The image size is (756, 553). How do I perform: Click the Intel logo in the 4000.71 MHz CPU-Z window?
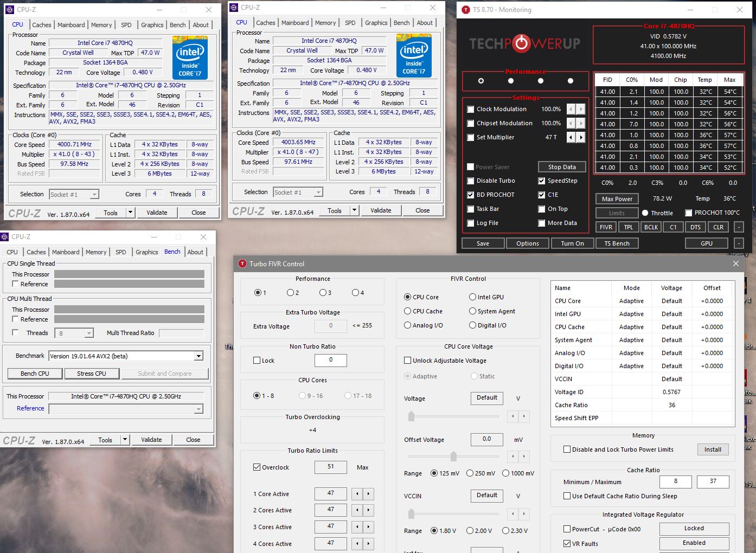[x=190, y=57]
